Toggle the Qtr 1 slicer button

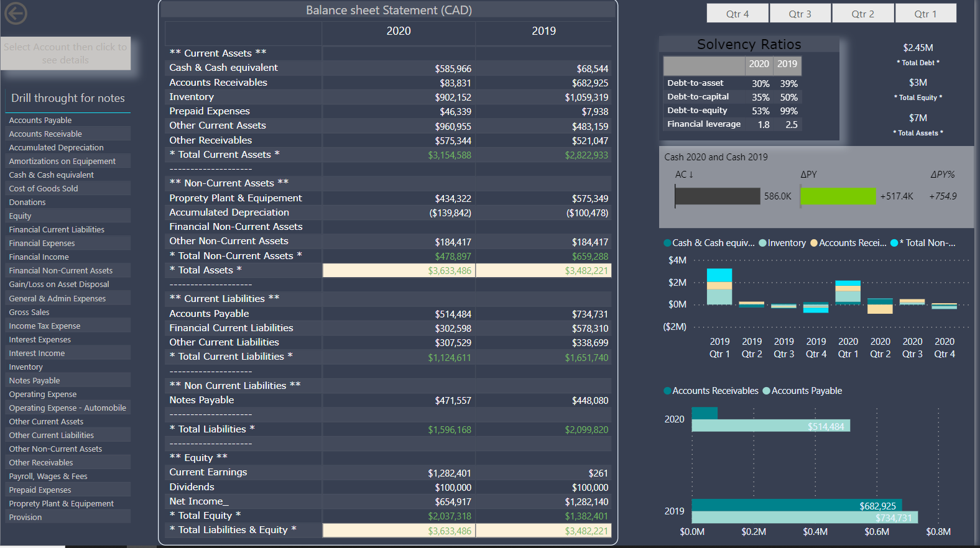click(925, 14)
